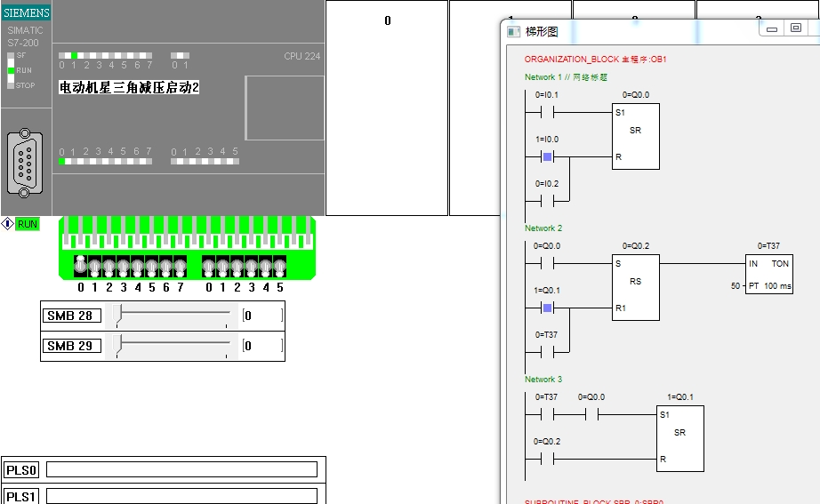Toggle input switch 4 of first bank

pos(137,267)
